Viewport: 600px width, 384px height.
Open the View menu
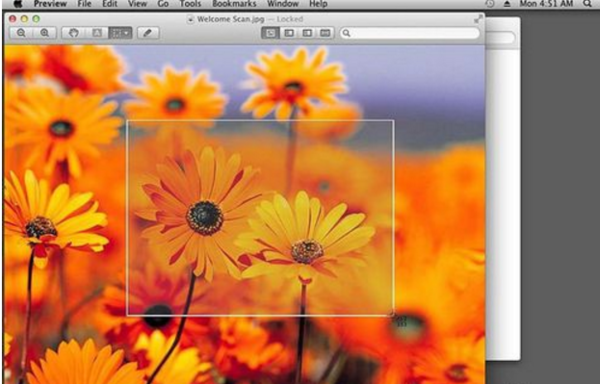[137, 4]
